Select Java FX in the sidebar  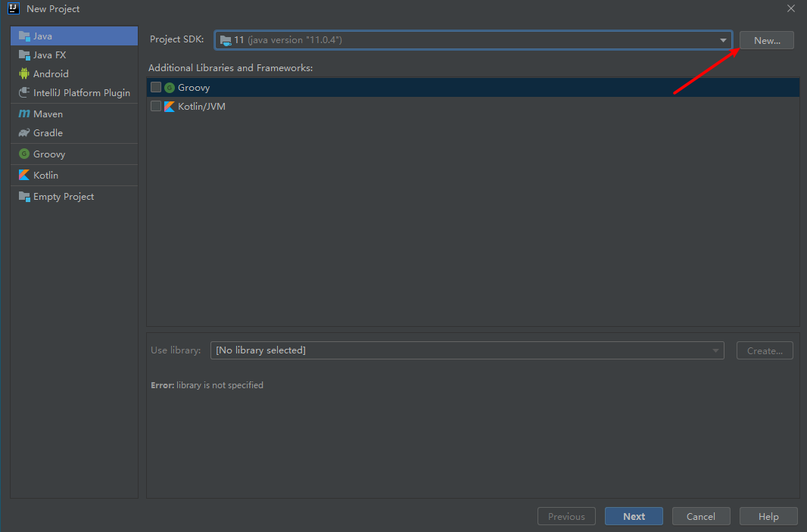click(x=74, y=55)
